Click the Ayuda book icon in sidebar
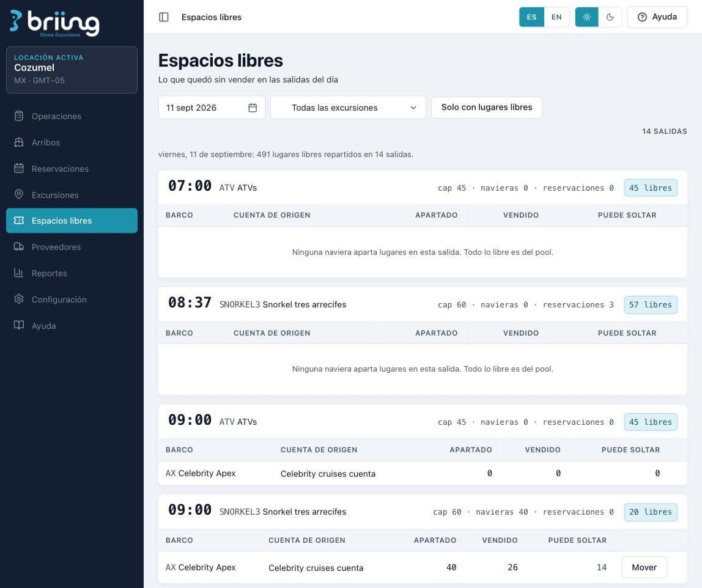Image resolution: width=702 pixels, height=588 pixels. click(x=19, y=325)
